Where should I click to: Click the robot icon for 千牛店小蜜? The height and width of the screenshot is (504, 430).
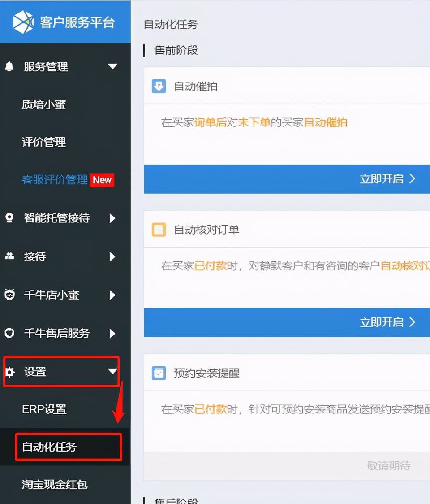click(x=10, y=295)
